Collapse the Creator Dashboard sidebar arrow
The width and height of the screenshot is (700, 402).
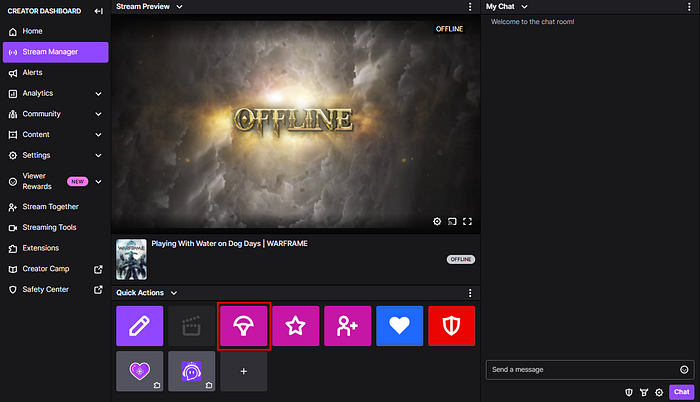[99, 11]
